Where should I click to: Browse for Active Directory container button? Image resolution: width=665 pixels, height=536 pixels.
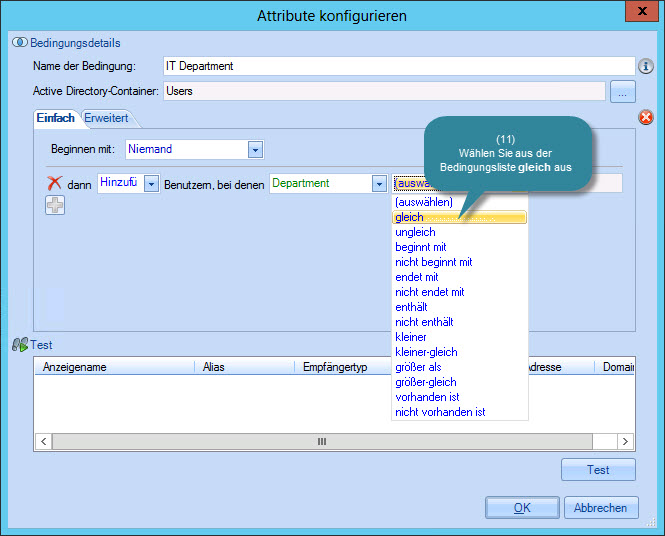pos(623,92)
